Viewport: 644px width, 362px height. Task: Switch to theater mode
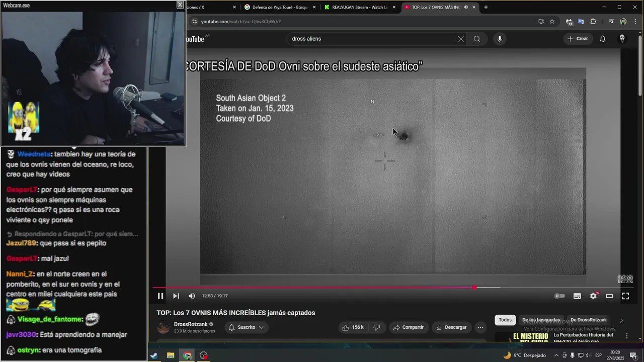(x=609, y=296)
